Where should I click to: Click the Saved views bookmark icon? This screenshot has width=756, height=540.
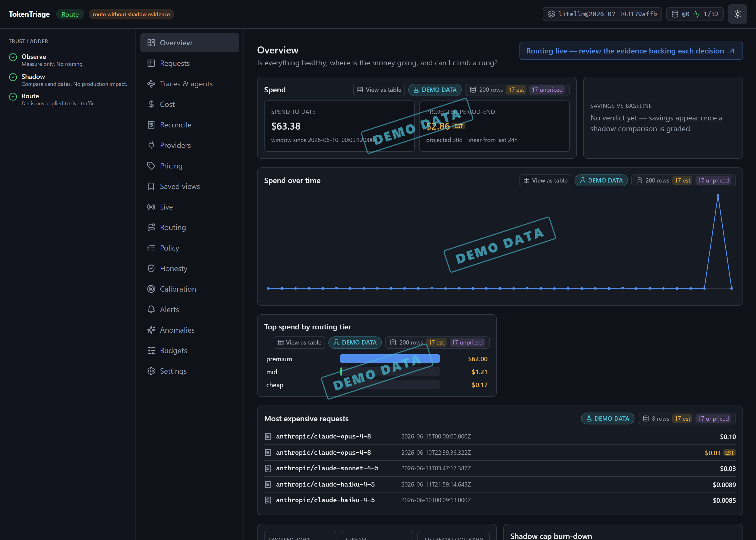tap(151, 186)
